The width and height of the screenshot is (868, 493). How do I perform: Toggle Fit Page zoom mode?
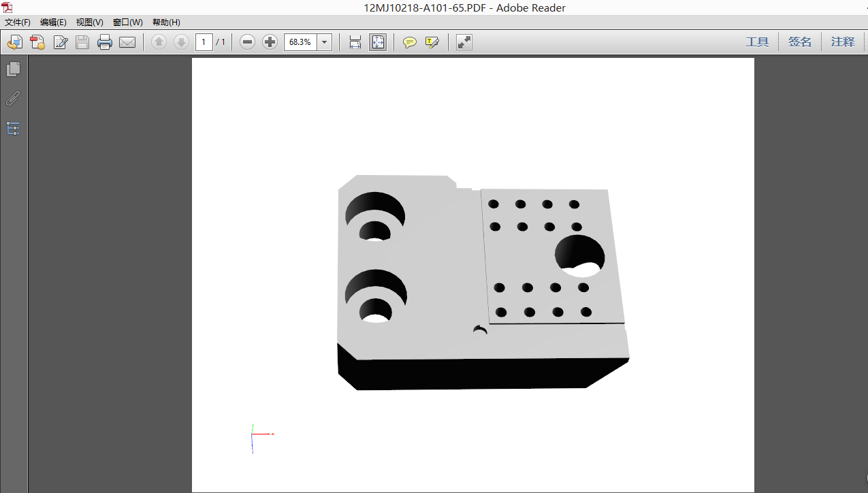(x=378, y=42)
